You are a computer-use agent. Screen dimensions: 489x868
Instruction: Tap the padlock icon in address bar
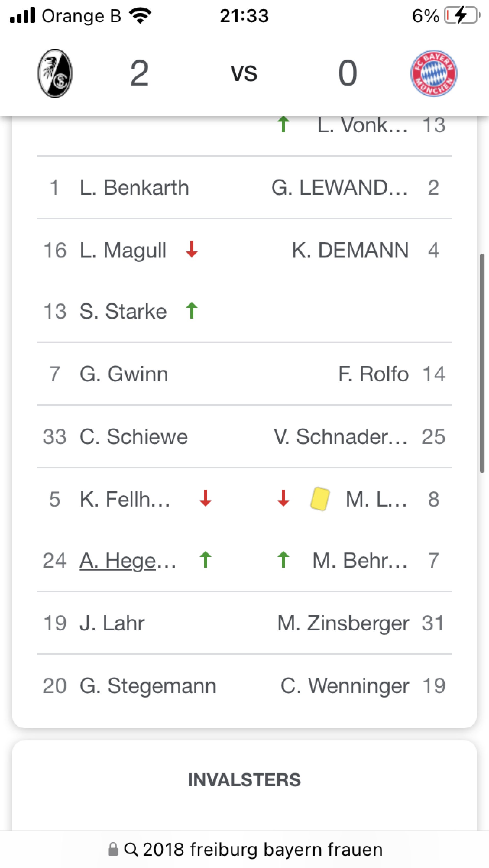[113, 849]
